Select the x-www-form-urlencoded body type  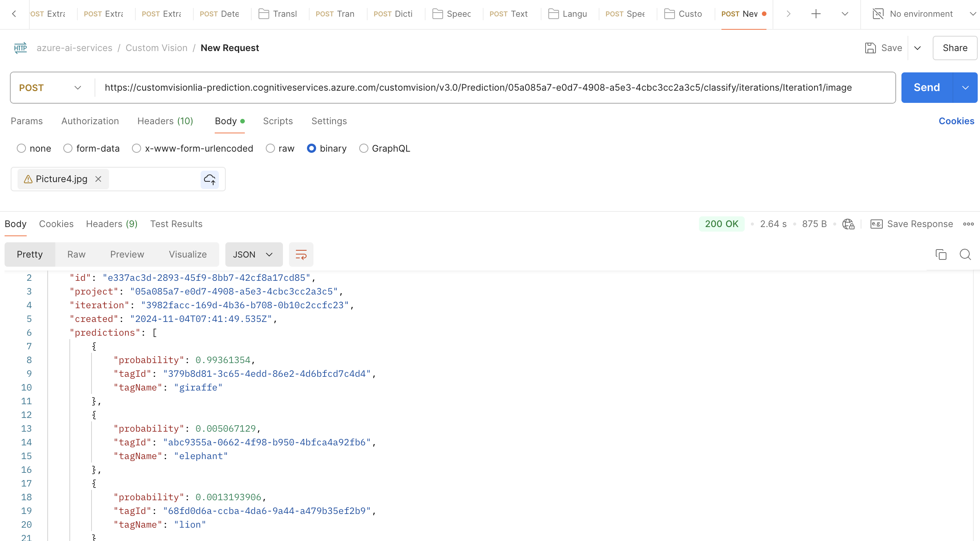pyautogui.click(x=137, y=149)
